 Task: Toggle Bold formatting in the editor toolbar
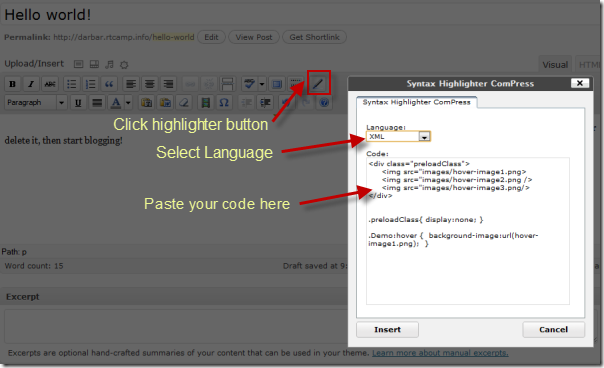12,84
